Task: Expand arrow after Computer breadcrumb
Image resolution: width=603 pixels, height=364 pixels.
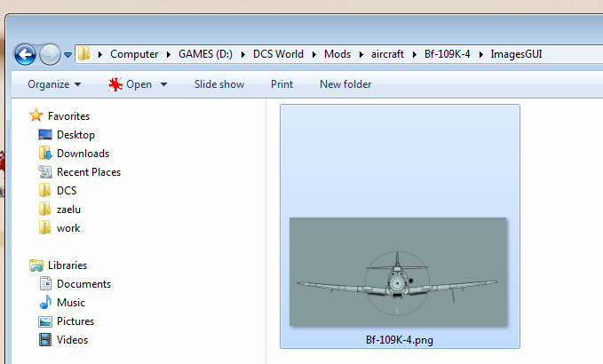Action: 169,54
